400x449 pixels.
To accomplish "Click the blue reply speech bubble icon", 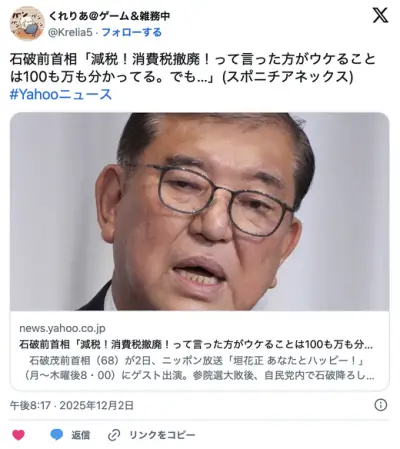I will coord(57,435).
